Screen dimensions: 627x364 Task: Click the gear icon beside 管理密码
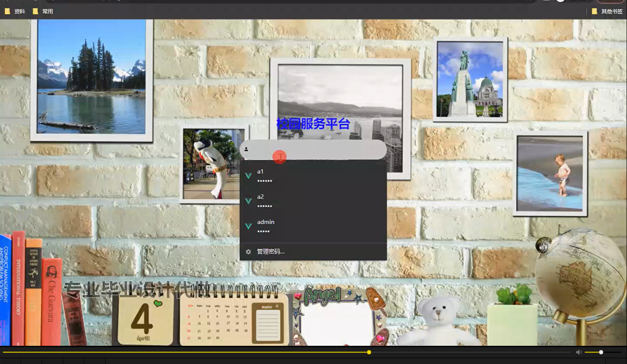[x=248, y=251]
